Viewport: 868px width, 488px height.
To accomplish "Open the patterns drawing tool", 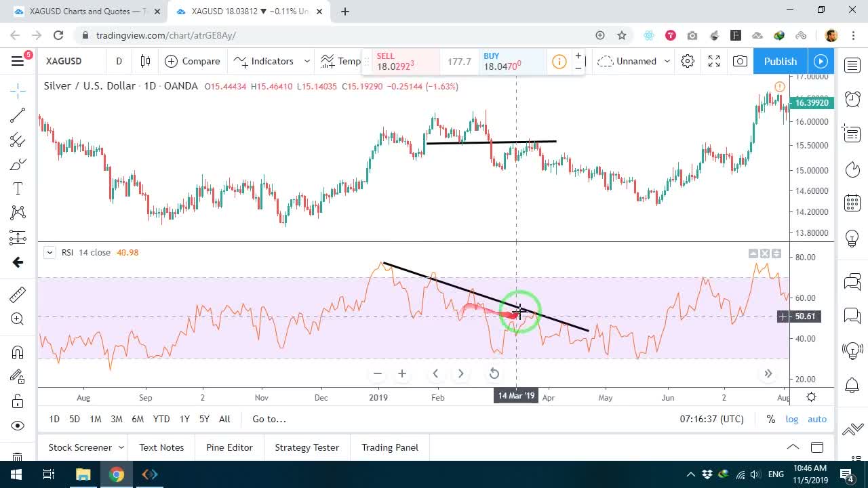I will (18, 213).
